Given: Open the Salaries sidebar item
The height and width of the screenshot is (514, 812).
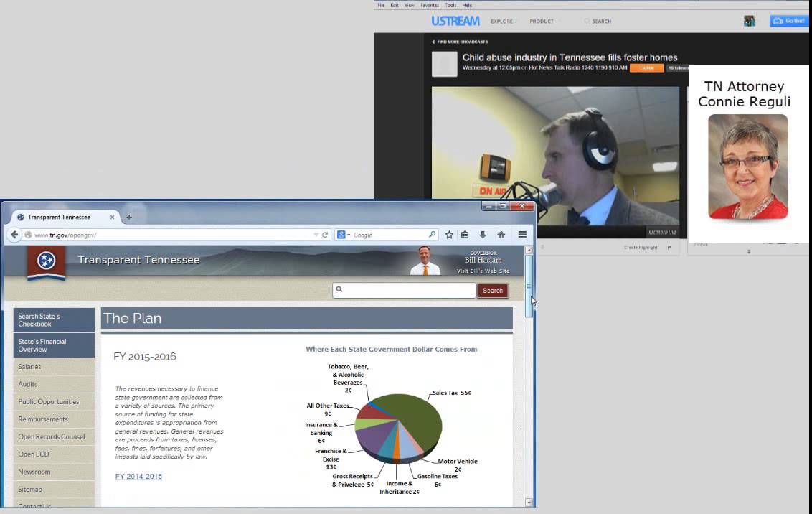Looking at the screenshot, I should coord(54,366).
